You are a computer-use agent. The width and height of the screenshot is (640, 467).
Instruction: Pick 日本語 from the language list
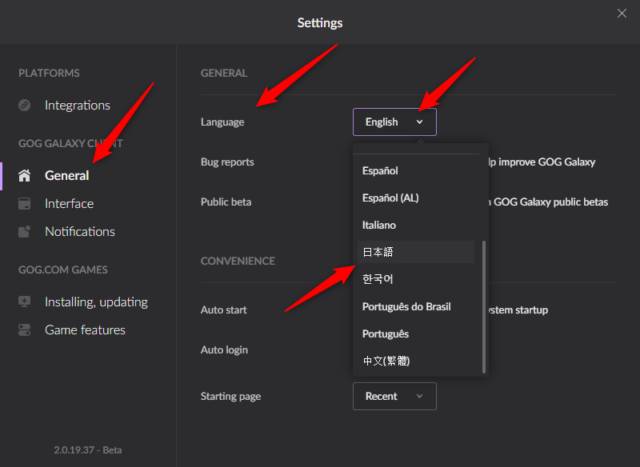point(380,252)
